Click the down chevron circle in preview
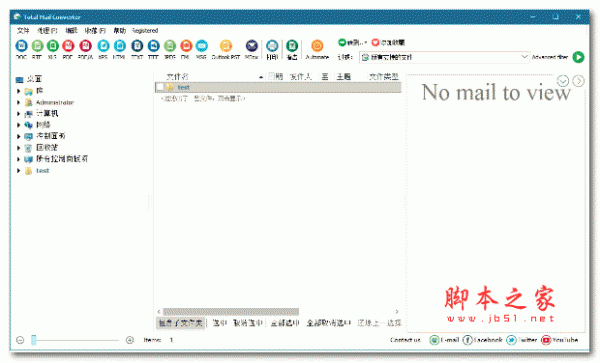The width and height of the screenshot is (600, 363). click(562, 81)
